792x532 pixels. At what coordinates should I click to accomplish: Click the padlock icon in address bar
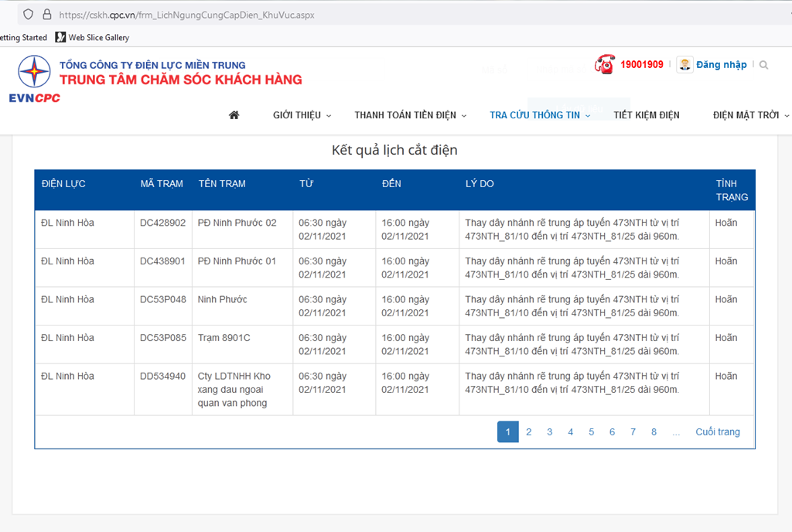point(46,14)
